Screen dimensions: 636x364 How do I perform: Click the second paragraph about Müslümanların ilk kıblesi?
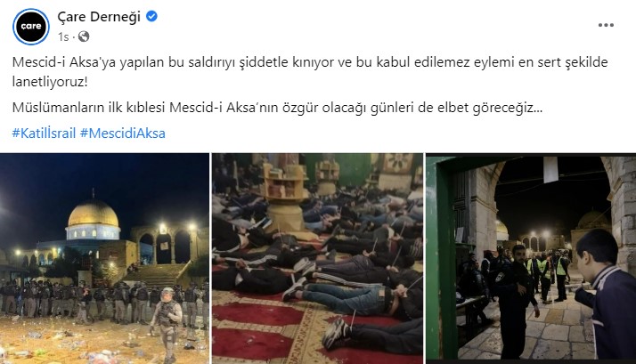277,108
